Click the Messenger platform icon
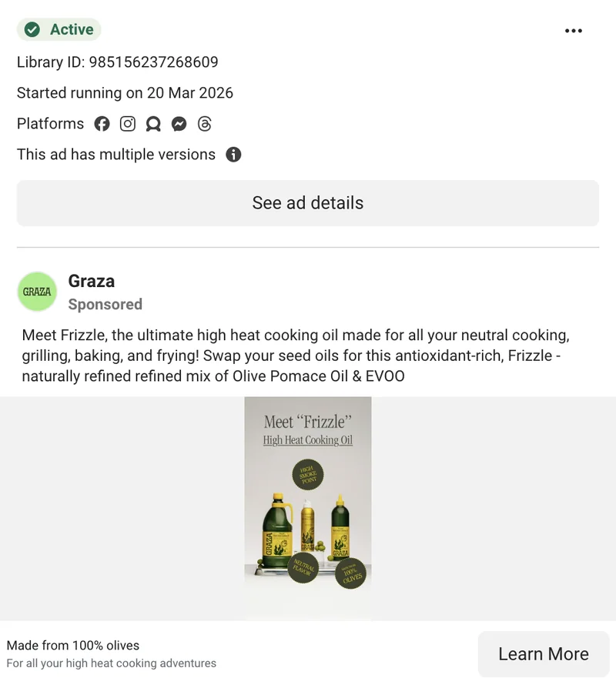This screenshot has height=678, width=616. [179, 124]
